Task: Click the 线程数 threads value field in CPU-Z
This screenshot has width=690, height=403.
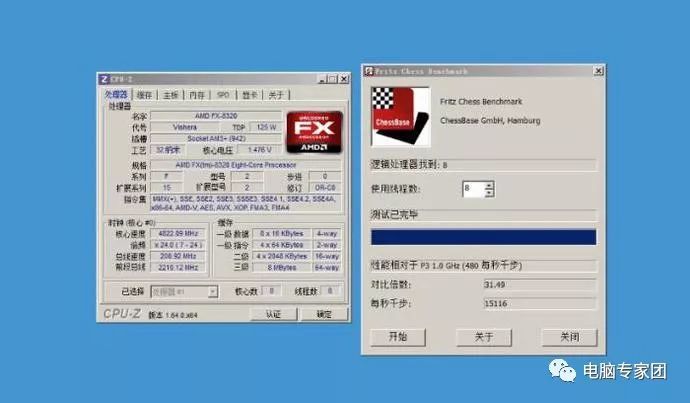Action: click(x=330, y=291)
